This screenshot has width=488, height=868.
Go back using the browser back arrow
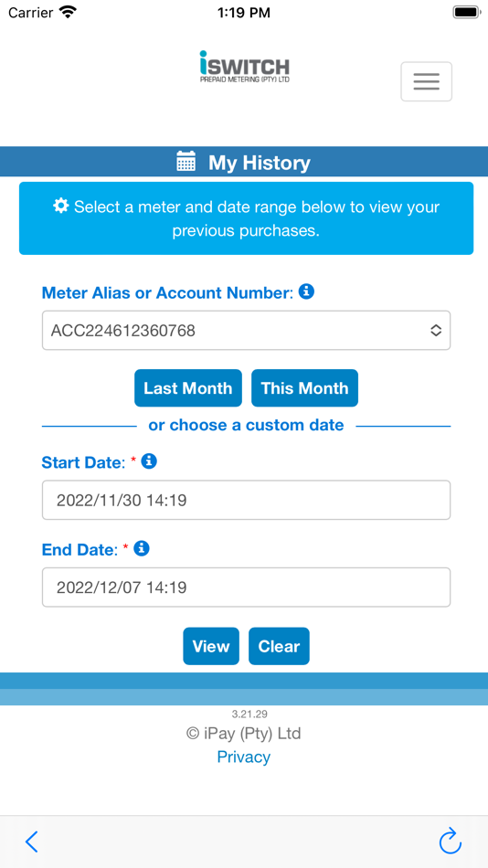click(x=32, y=842)
